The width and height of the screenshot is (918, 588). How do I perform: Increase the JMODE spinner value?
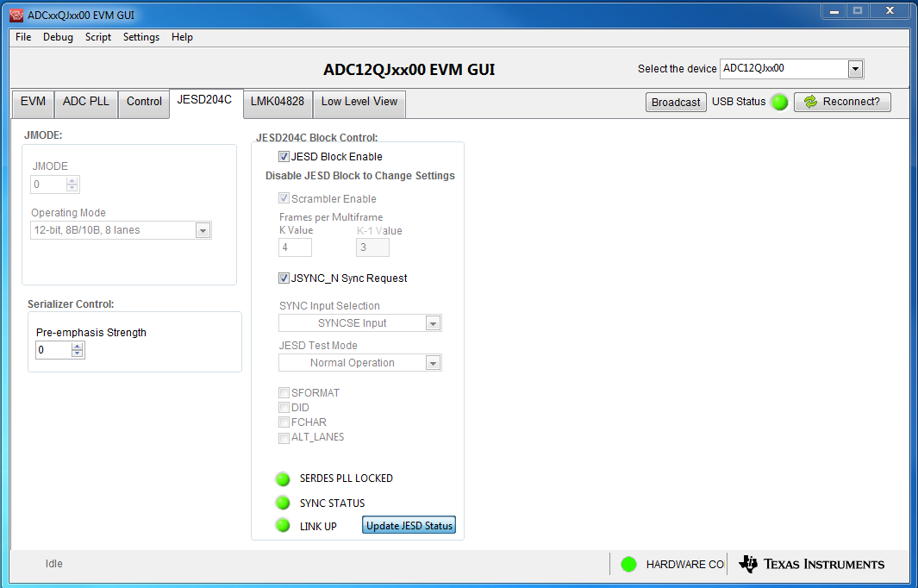[72, 181]
